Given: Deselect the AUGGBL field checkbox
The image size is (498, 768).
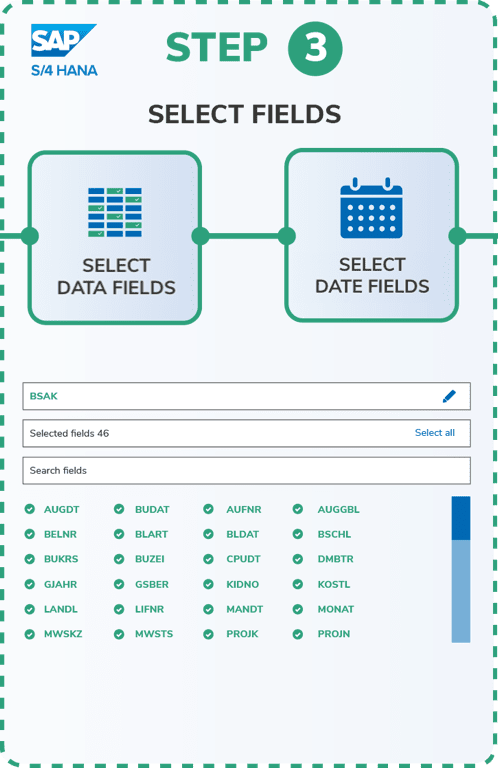Looking at the screenshot, I should (x=298, y=509).
